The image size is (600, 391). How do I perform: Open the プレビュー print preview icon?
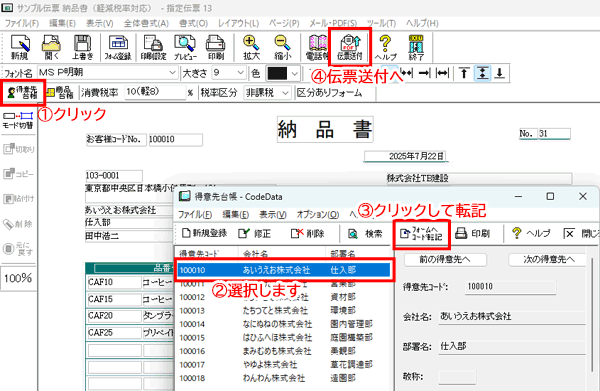click(185, 47)
